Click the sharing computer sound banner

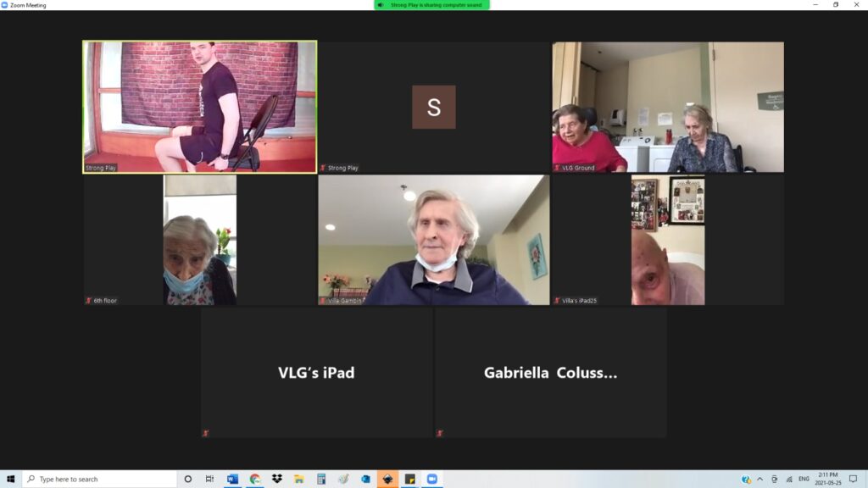[x=431, y=5]
